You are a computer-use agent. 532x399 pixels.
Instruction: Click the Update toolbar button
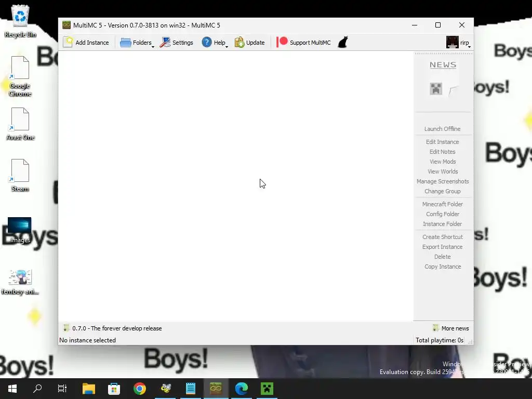(x=249, y=43)
